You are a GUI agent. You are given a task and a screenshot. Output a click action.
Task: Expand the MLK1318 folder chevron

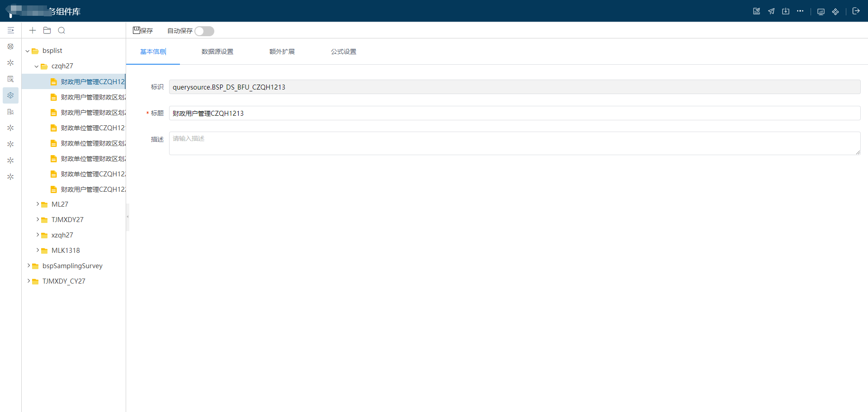point(38,251)
